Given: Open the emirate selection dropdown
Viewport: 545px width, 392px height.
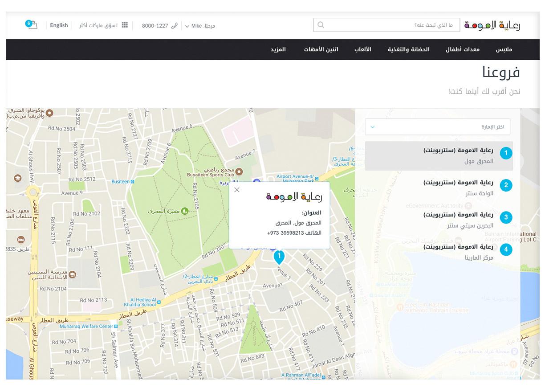Looking at the screenshot, I should (x=437, y=127).
